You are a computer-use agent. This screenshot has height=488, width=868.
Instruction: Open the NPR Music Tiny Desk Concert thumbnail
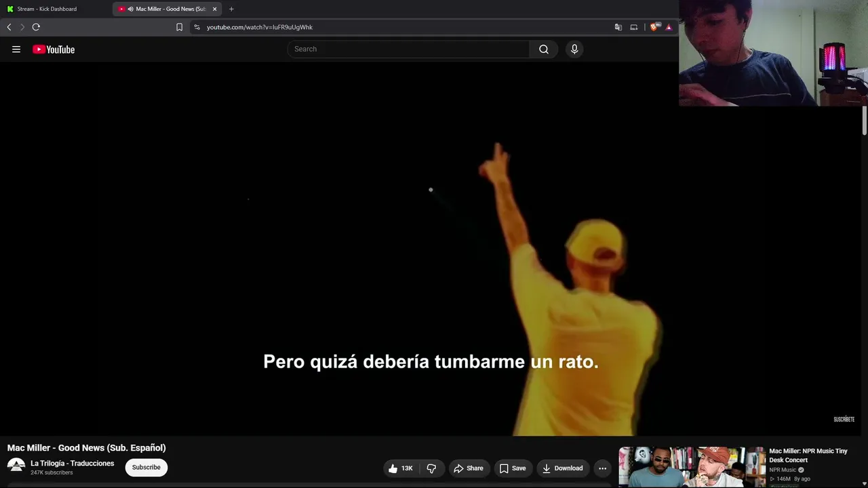692,467
